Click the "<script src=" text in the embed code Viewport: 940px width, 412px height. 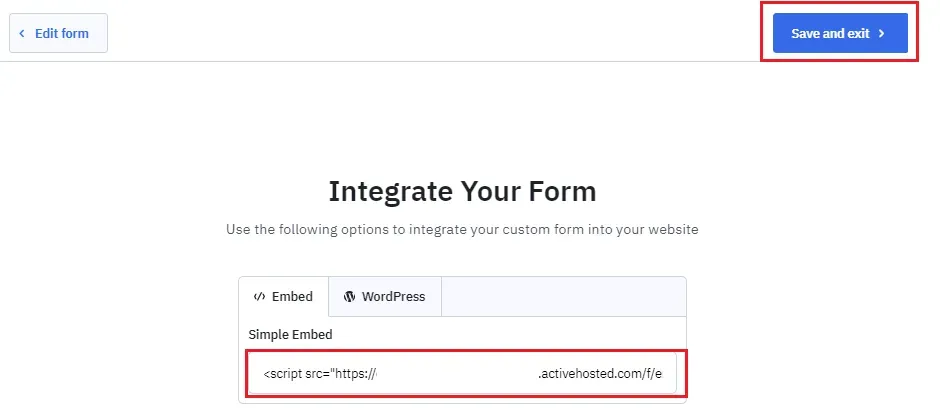[x=297, y=374]
